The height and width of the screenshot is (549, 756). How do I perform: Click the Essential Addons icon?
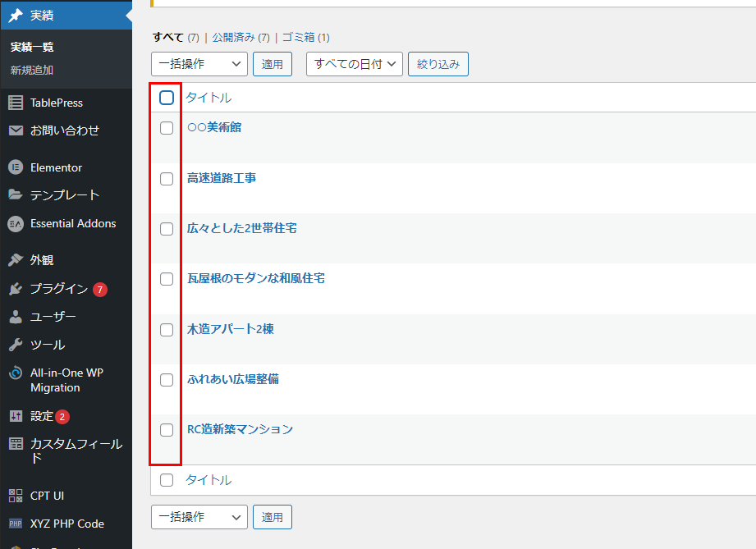pyautogui.click(x=16, y=223)
